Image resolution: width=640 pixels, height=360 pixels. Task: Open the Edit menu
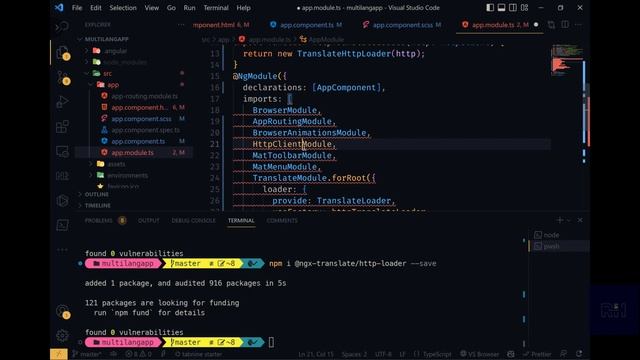(x=96, y=8)
